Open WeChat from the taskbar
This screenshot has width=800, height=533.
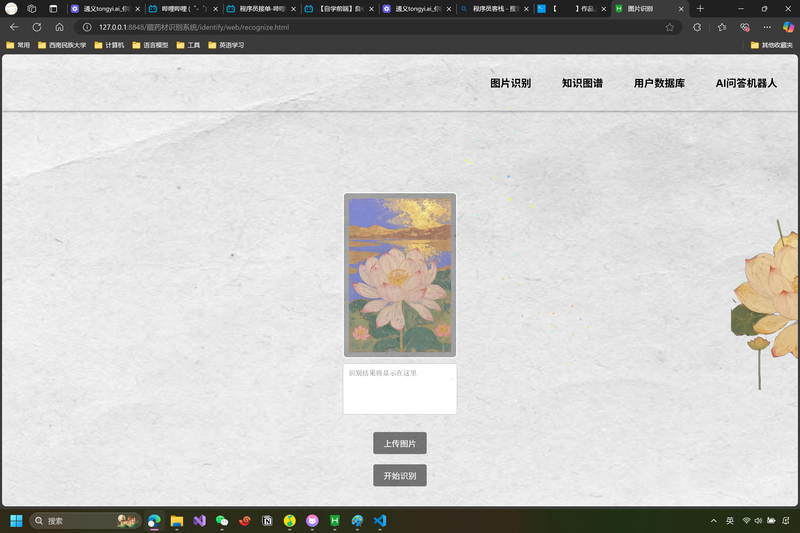coord(222,521)
